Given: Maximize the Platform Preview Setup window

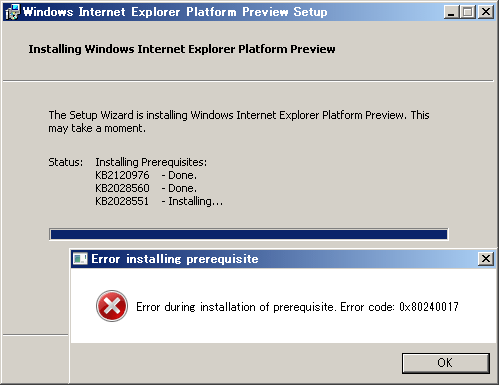Looking at the screenshot, I should (x=467, y=12).
